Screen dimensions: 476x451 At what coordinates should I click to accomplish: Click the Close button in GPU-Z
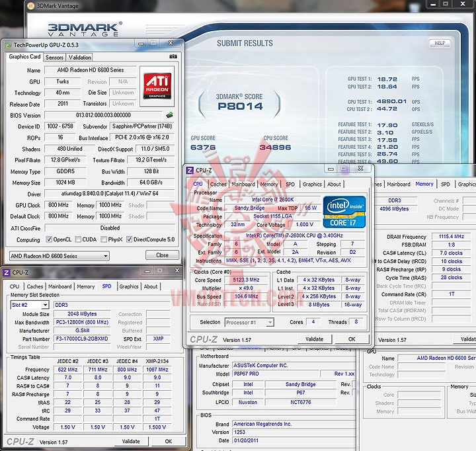pyautogui.click(x=163, y=255)
